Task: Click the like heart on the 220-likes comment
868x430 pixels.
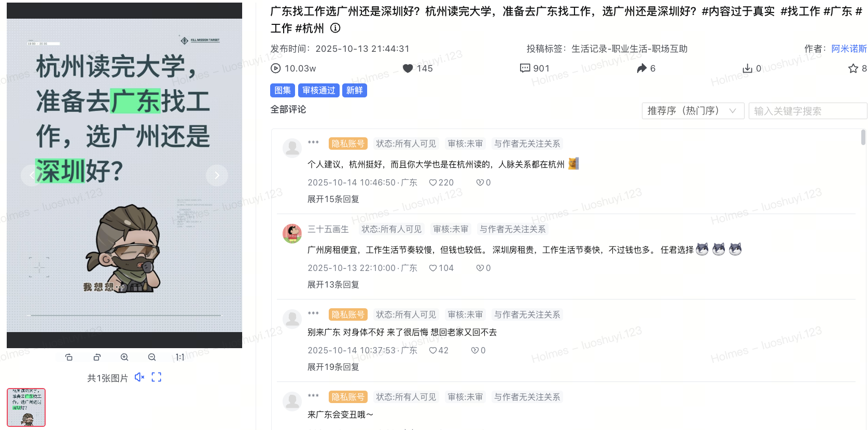Action: (433, 182)
